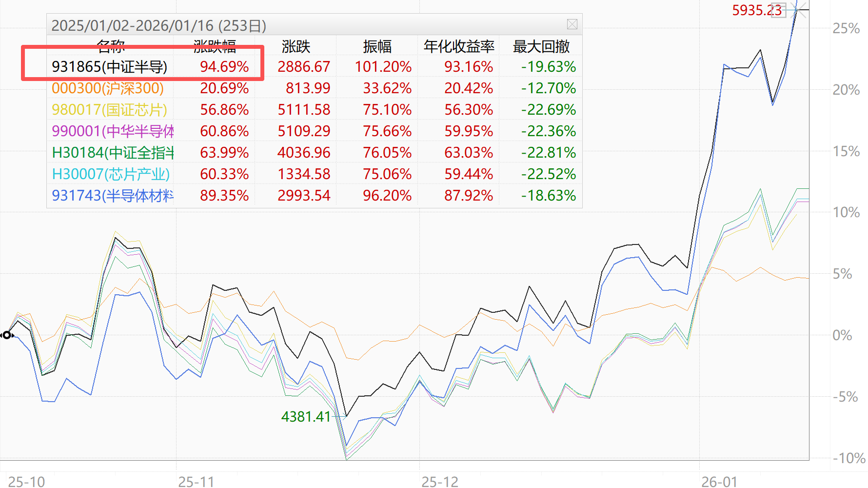Screen dimensions: 868x488
Task: Select the yellow 980017(国证芯片) index
Action: pyautogui.click(x=110, y=110)
